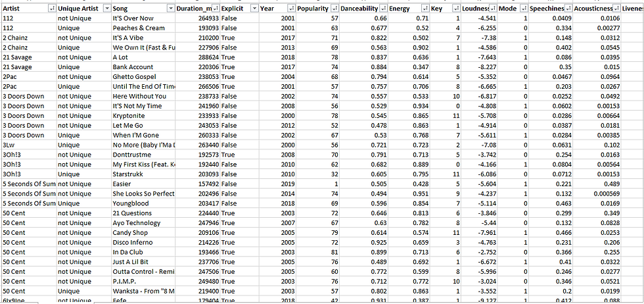Click the 'Kryptonite' song cell
Screen dimensions: 644x304
coord(143,116)
